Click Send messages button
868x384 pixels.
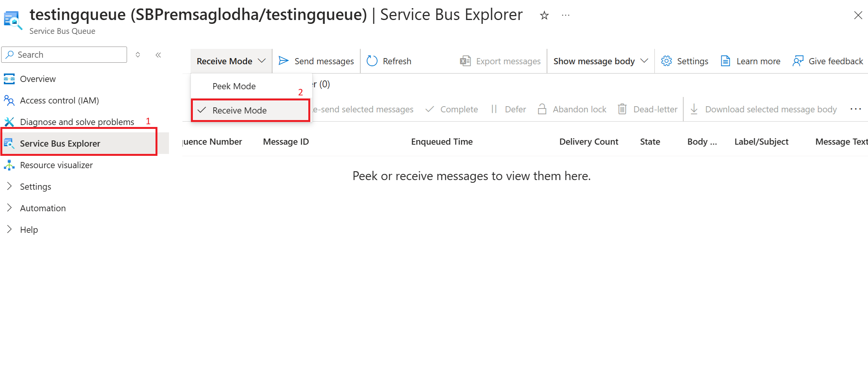click(316, 61)
